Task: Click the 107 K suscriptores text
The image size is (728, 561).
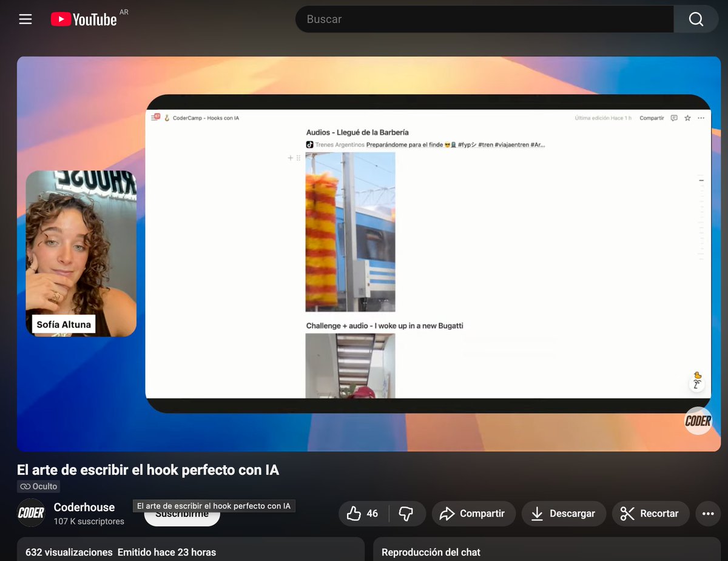Action: (89, 522)
